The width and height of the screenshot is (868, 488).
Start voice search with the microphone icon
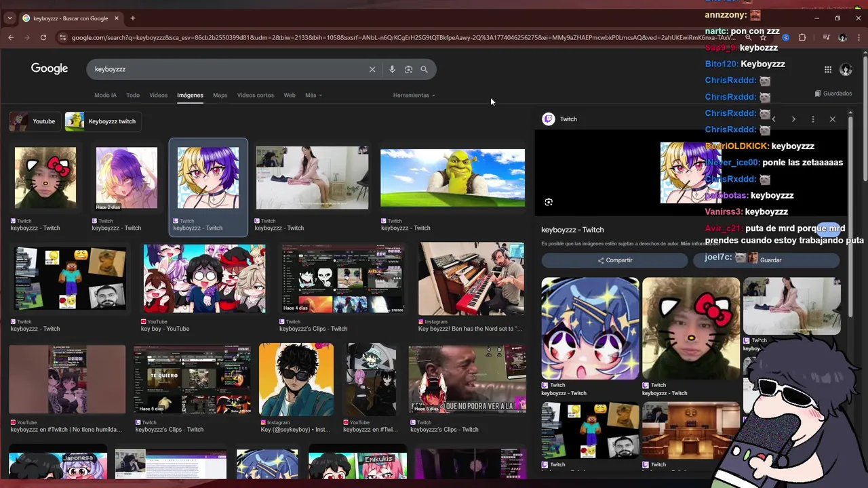click(392, 69)
